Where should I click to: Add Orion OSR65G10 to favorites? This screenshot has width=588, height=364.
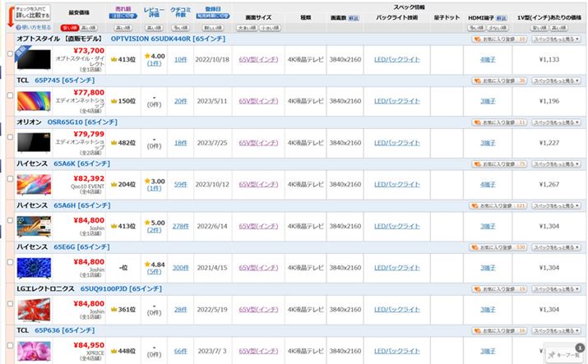coord(499,122)
